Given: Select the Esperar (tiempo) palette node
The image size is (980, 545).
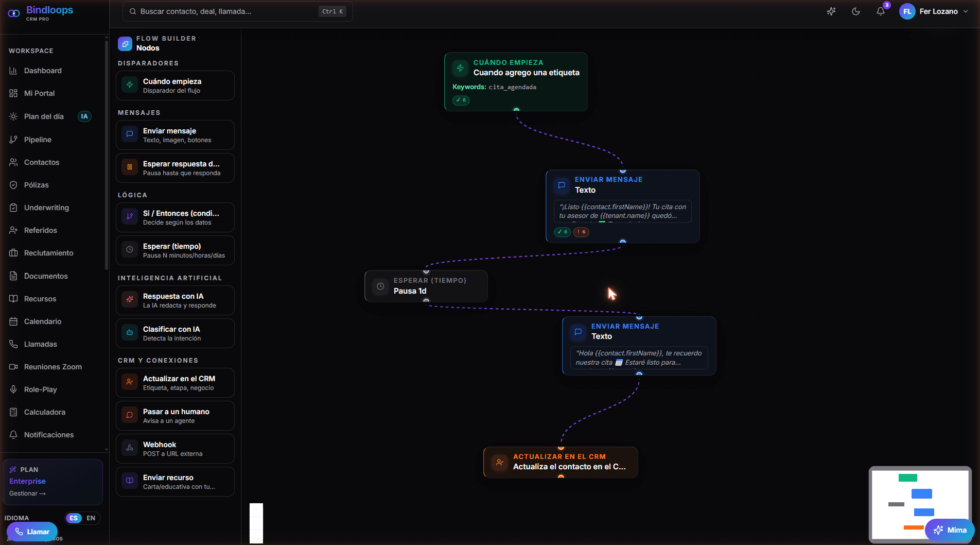Looking at the screenshot, I should coord(175,250).
